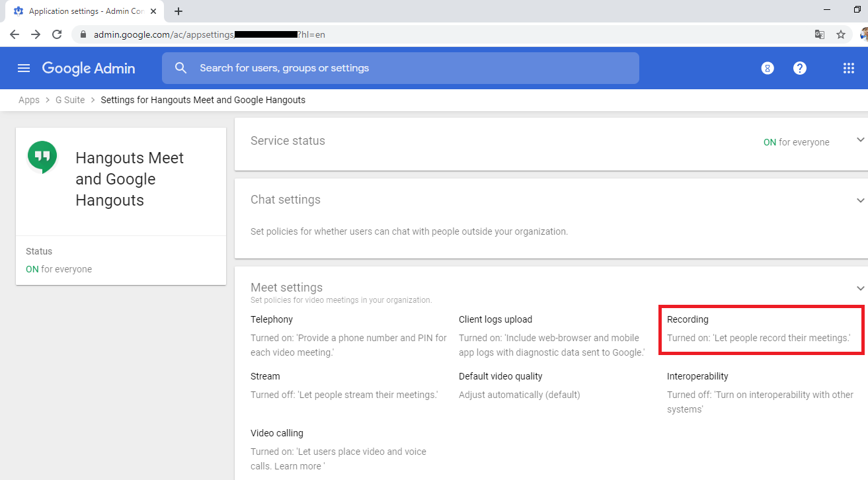Viewport: 868px width, 480px height.
Task: Open the hamburger main menu
Action: (24, 68)
